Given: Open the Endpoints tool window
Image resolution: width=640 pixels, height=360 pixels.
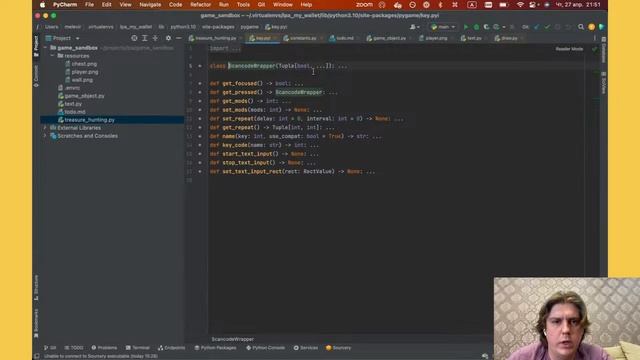Looking at the screenshot, I should (x=171, y=348).
